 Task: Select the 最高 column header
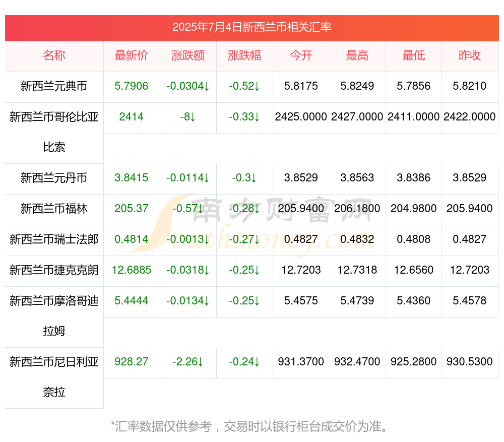pyautogui.click(x=357, y=55)
